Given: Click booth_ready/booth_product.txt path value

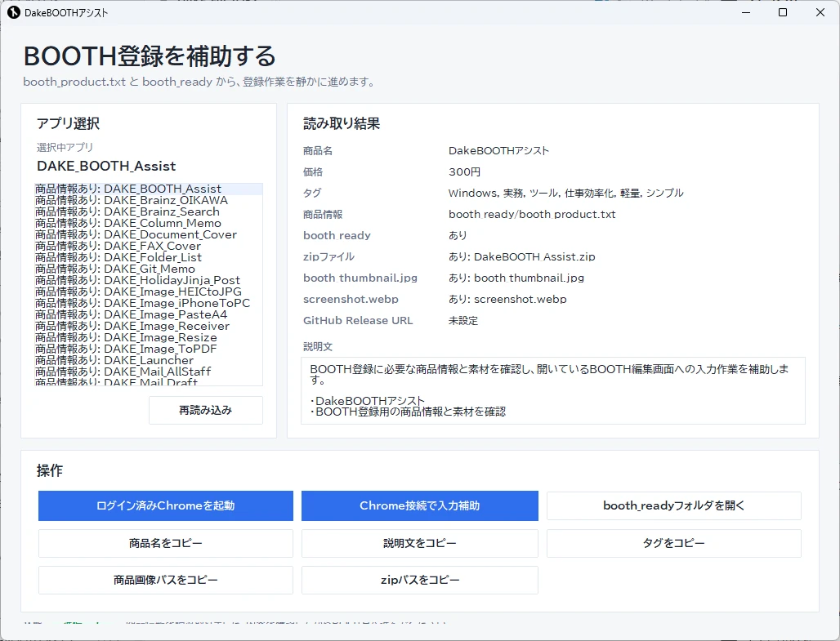Looking at the screenshot, I should (x=532, y=214).
